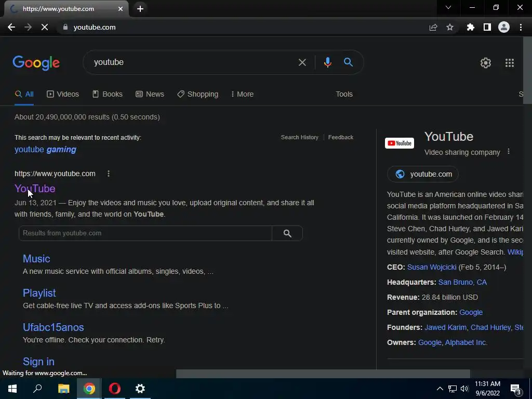This screenshot has height=399, width=532.
Task: Open the volume speaker icon
Action: pyautogui.click(x=464, y=389)
